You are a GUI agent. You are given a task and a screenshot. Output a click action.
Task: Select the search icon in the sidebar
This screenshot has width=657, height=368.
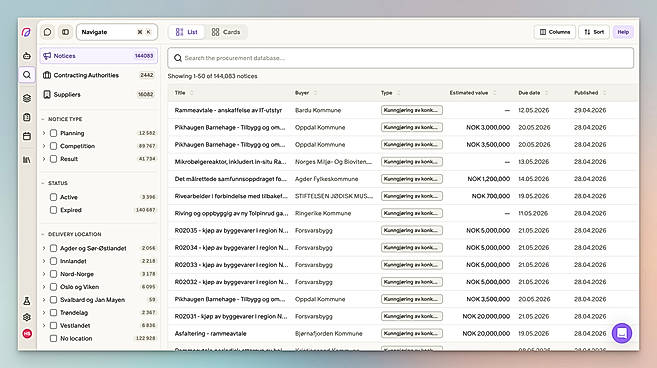coord(27,75)
